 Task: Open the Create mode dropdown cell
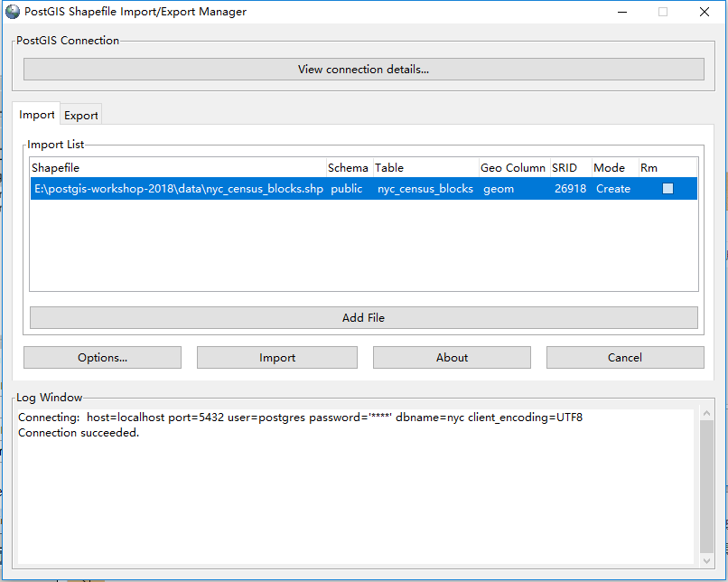click(613, 189)
